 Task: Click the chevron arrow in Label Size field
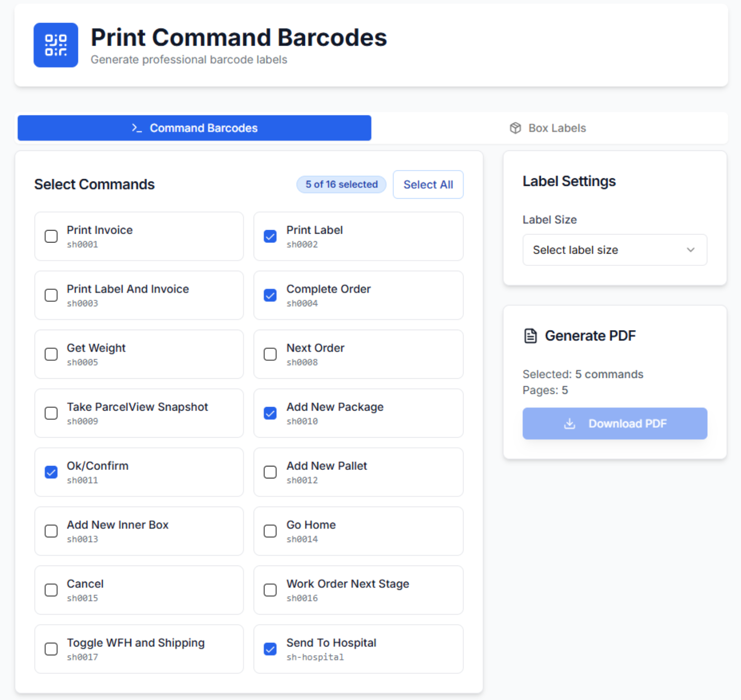691,250
